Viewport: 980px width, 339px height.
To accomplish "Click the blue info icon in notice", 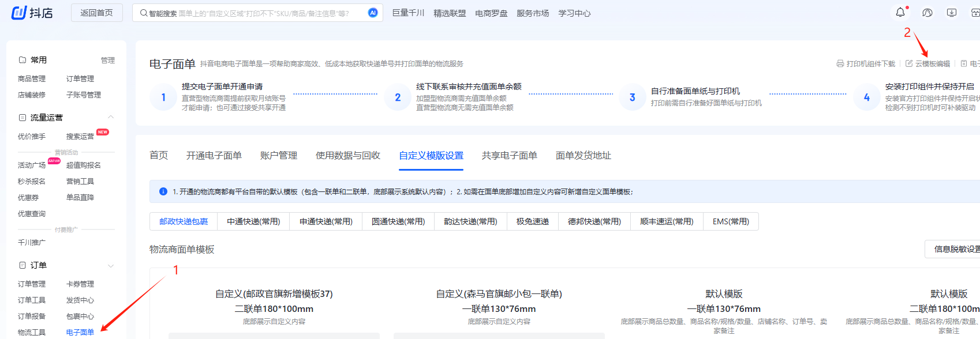I will point(163,191).
